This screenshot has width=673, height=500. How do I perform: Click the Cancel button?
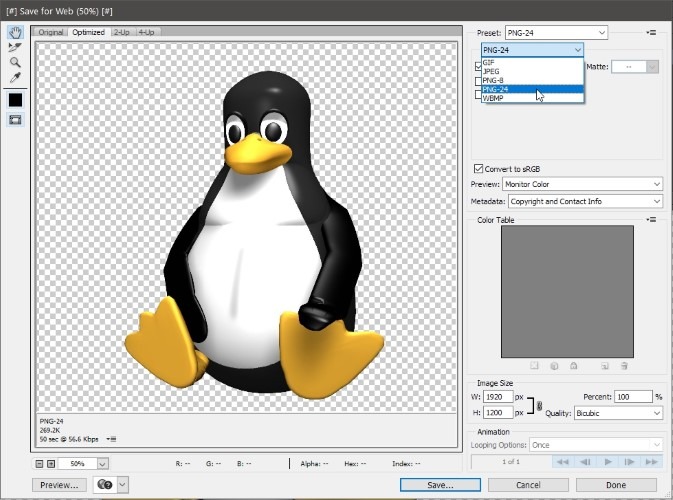click(528, 485)
